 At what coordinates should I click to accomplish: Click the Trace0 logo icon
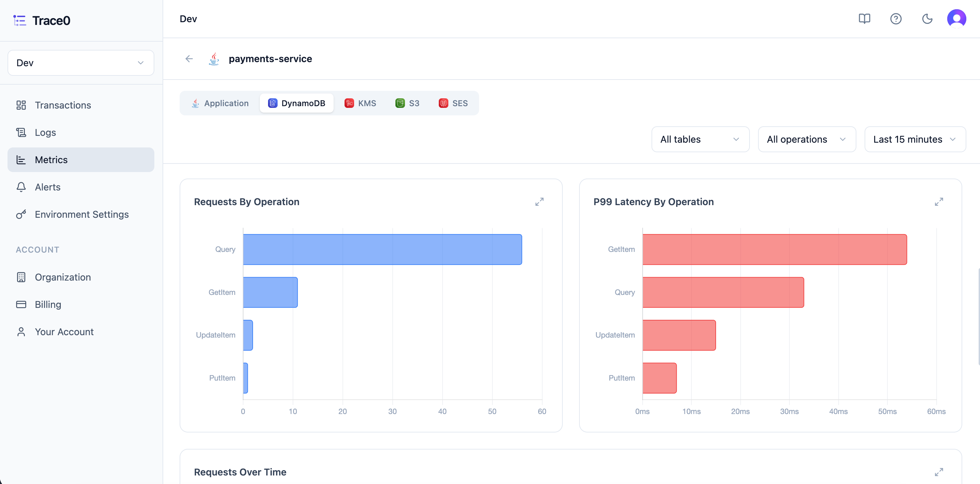click(19, 20)
